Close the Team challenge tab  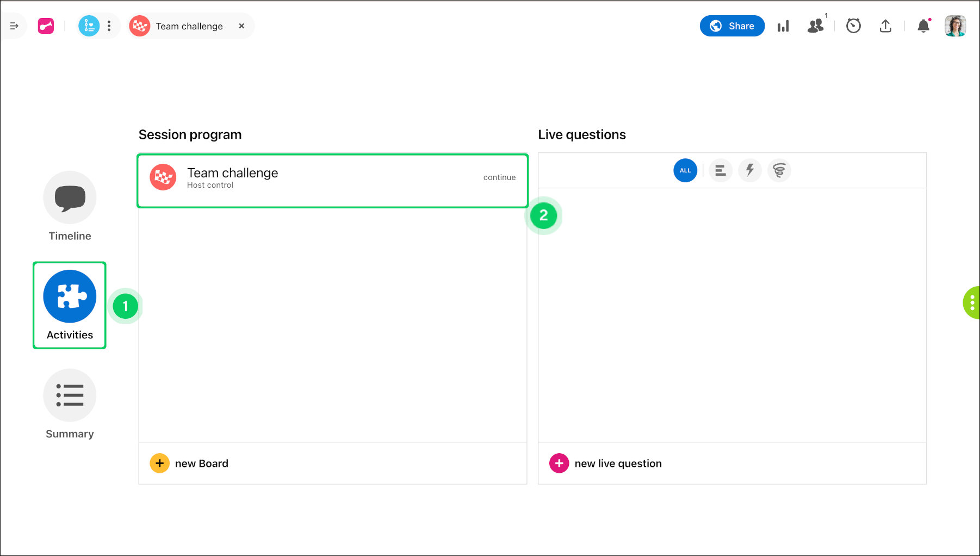(x=241, y=26)
